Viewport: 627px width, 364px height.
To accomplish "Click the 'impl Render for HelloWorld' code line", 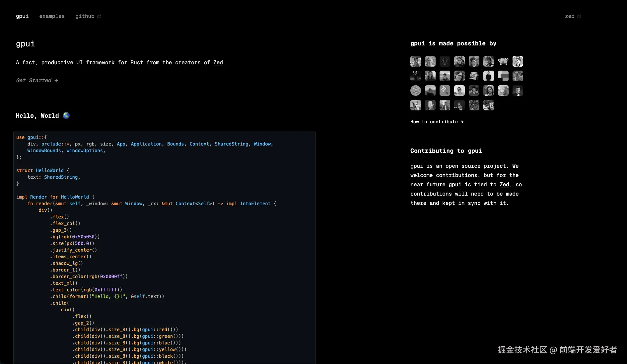I will coord(55,197).
